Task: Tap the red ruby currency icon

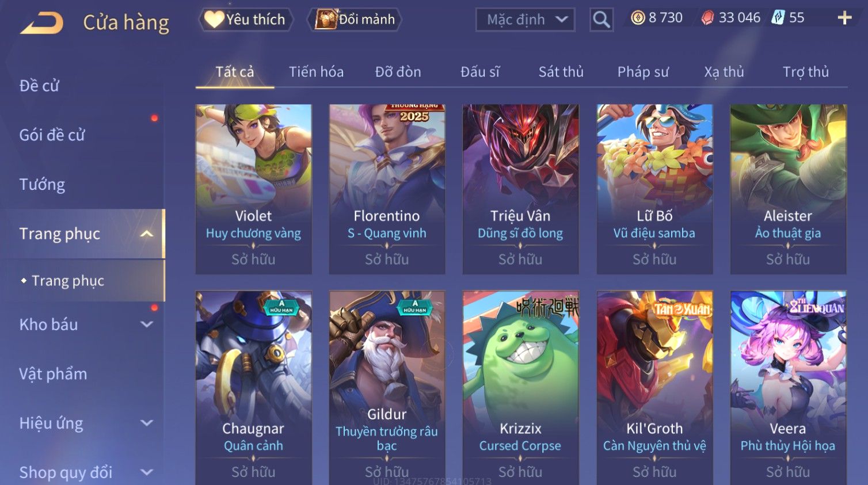Action: pyautogui.click(x=707, y=18)
